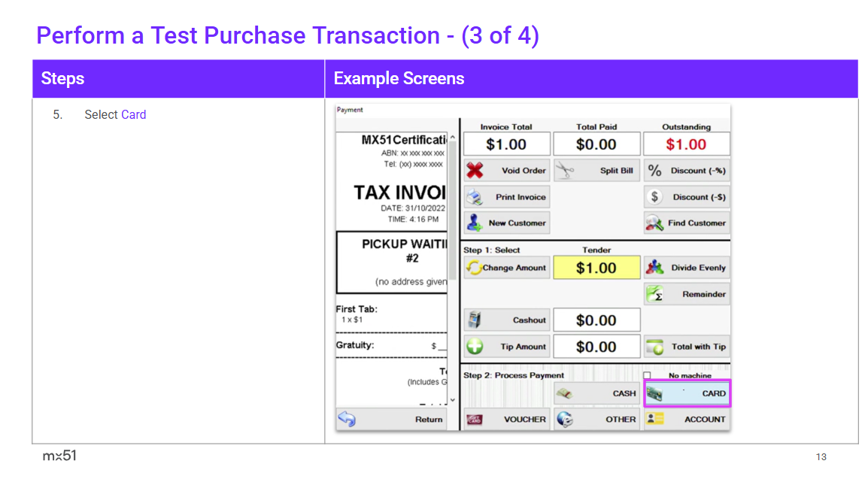This screenshot has height=485, width=868.
Task: Click the Change Amount arrows icon
Action: 474,268
